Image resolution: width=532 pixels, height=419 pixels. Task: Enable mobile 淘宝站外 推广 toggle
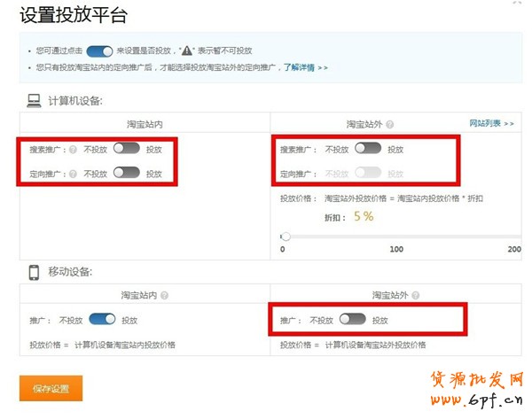pyautogui.click(x=352, y=320)
